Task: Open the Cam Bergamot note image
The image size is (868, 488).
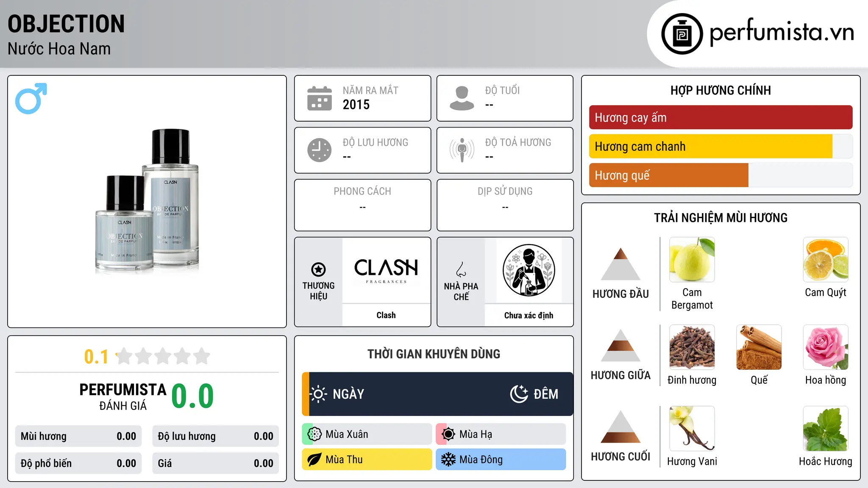Action: pyautogui.click(x=692, y=260)
